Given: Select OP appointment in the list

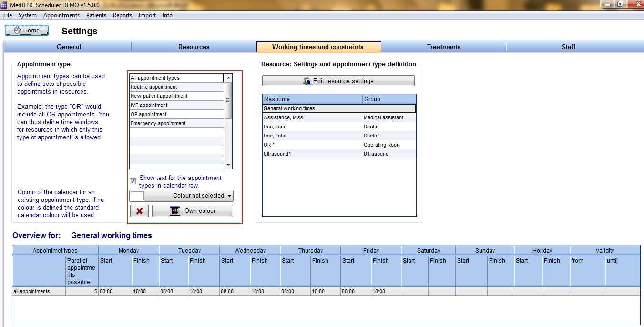Looking at the screenshot, I should pos(176,114).
